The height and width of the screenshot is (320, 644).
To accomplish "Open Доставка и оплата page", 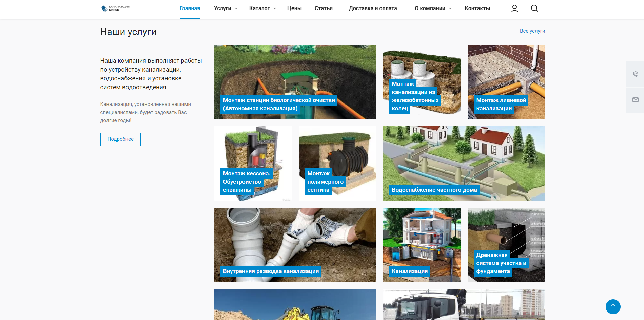I will [x=373, y=8].
